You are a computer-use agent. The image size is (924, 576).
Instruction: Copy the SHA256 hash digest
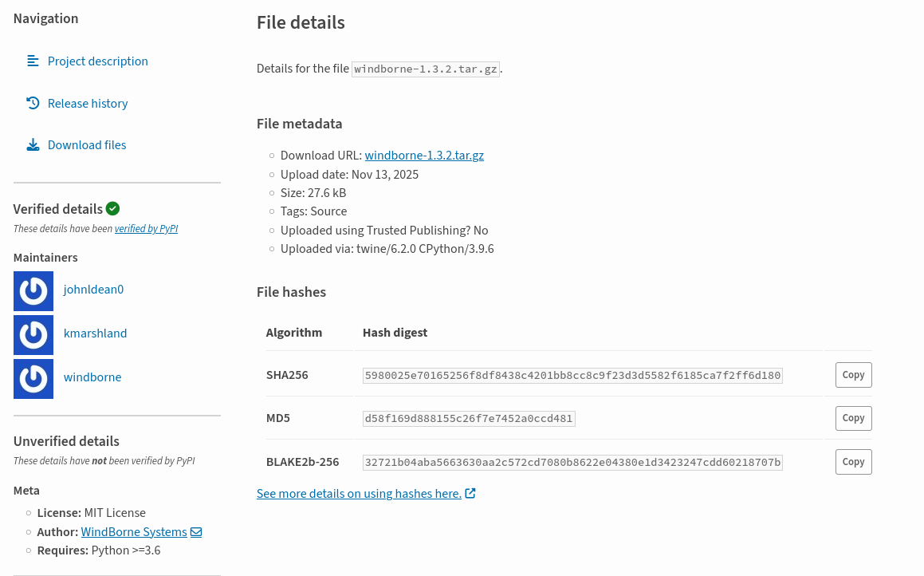[853, 375]
